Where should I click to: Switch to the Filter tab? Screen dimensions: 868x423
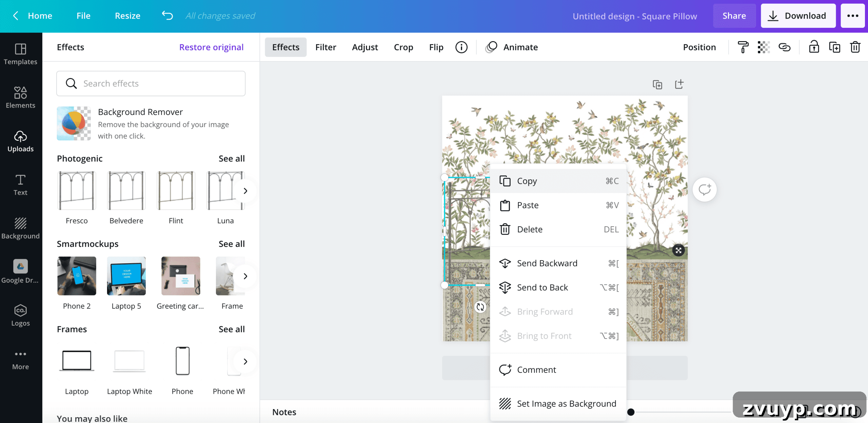pyautogui.click(x=325, y=47)
